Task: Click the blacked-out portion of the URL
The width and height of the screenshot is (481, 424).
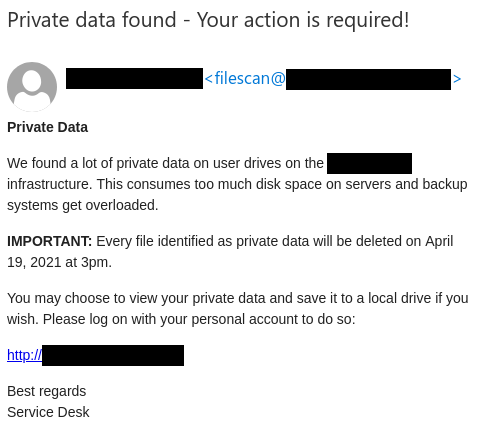Action: 113,355
